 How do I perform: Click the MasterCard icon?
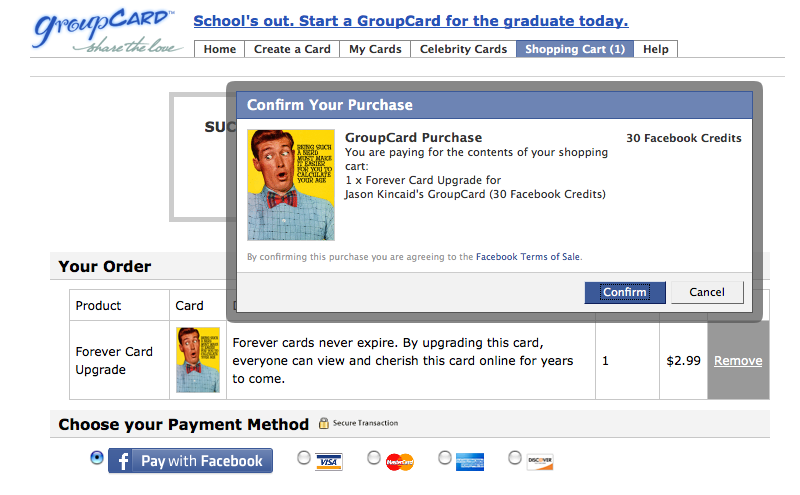399,461
